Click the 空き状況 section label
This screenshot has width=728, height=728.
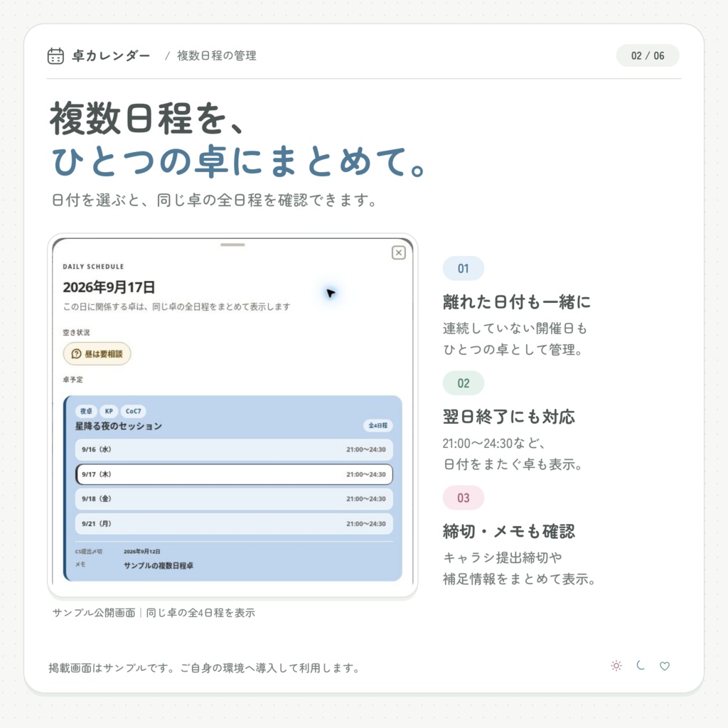point(76,333)
